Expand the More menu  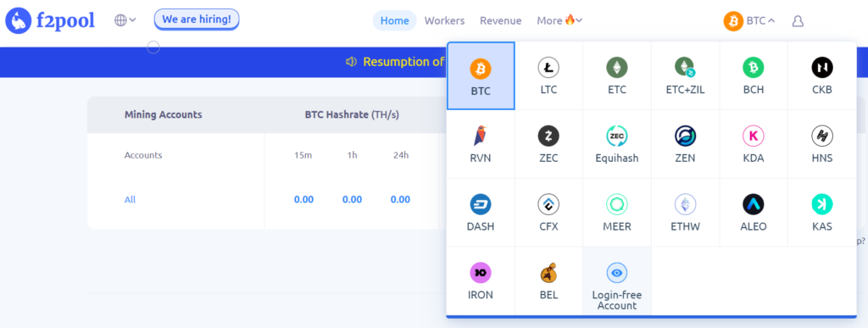pyautogui.click(x=559, y=20)
